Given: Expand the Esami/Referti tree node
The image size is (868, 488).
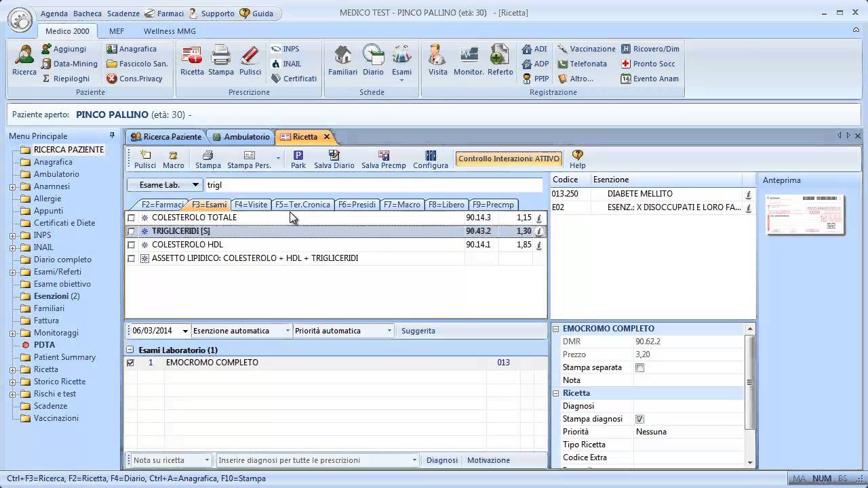Looking at the screenshot, I should [x=13, y=272].
